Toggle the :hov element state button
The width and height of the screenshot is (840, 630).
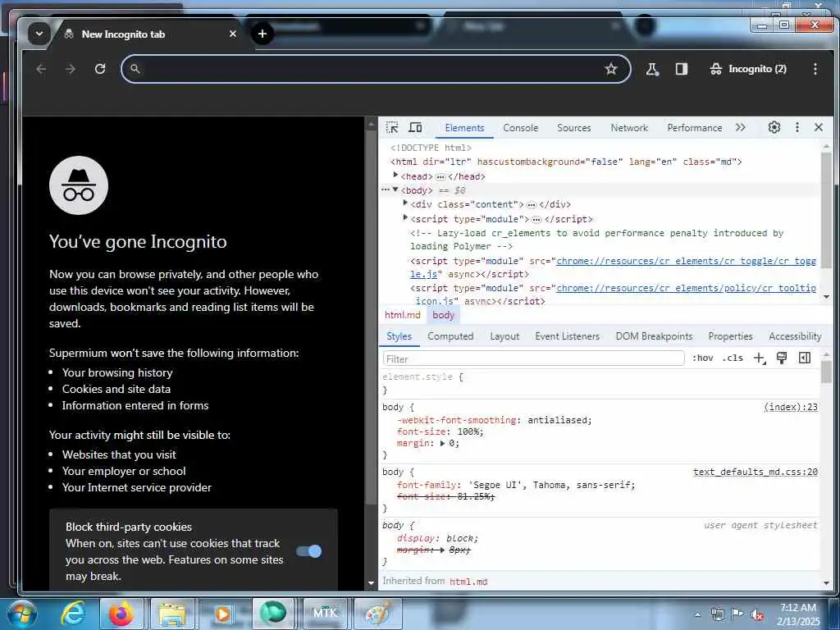click(702, 358)
